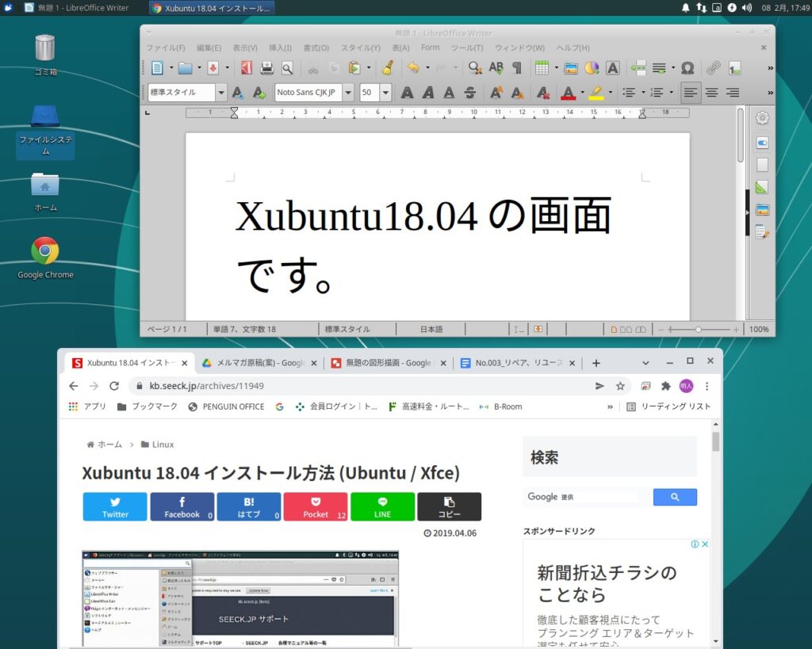The height and width of the screenshot is (649, 812).
Task: Open the font size 50 dropdown
Action: click(385, 93)
